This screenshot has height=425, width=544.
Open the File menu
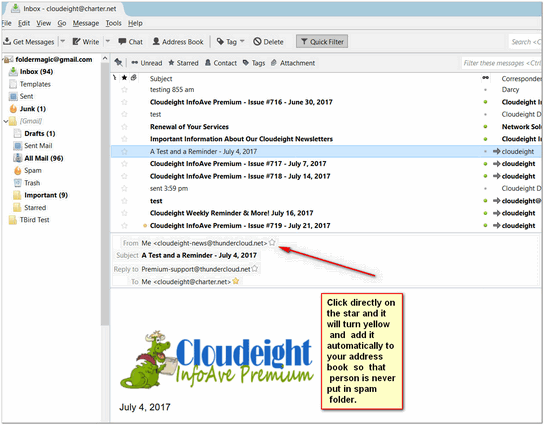coord(6,23)
